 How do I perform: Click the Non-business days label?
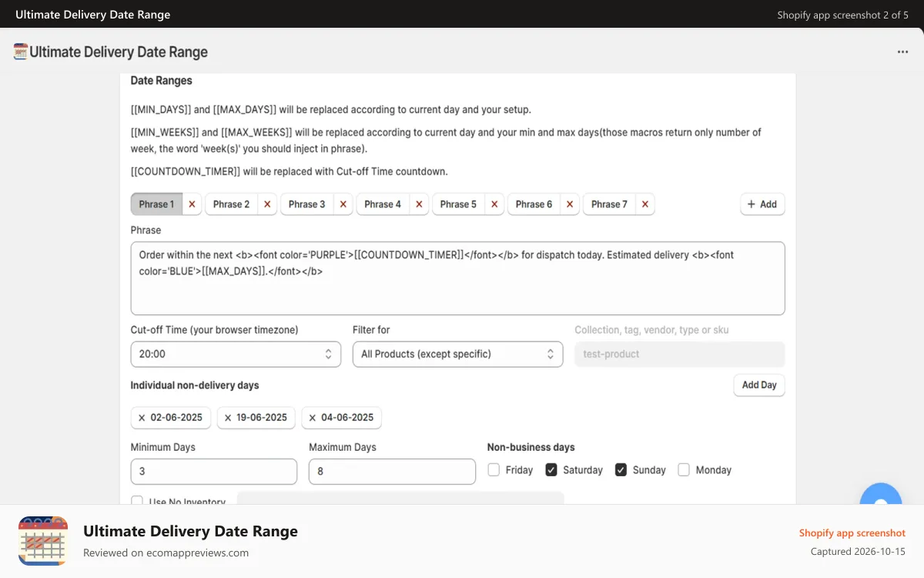coord(531,447)
